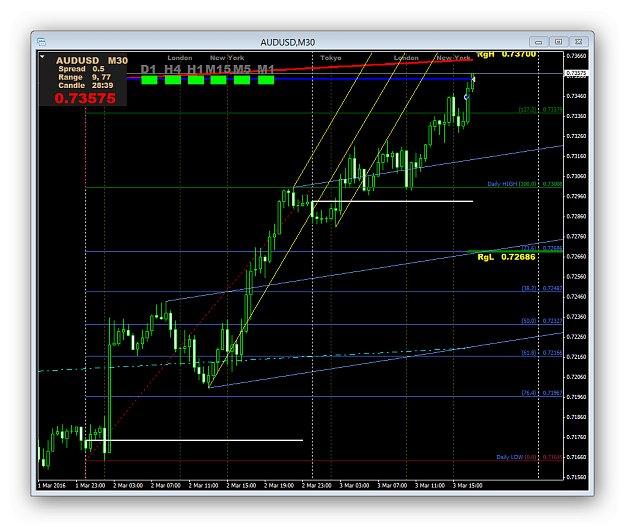Screen dimensions: 625x527
Task: Click the RgL 0.72686 label
Action: point(506,257)
